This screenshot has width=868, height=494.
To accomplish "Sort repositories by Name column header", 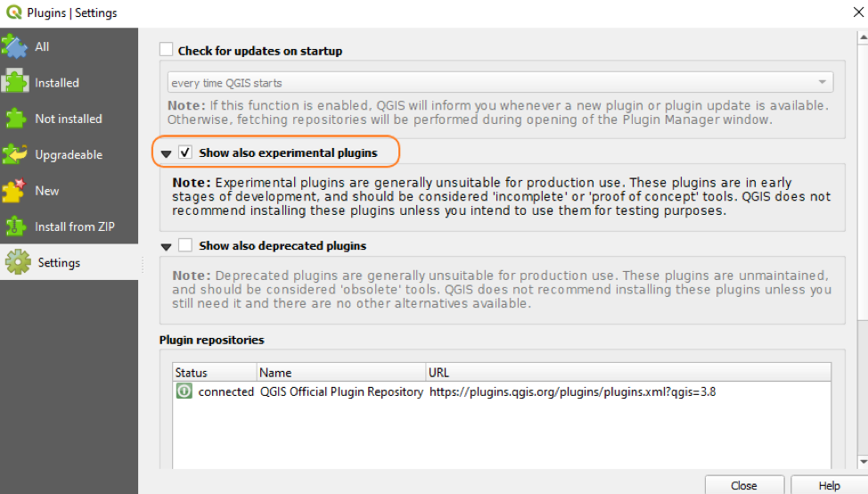I will tap(341, 372).
